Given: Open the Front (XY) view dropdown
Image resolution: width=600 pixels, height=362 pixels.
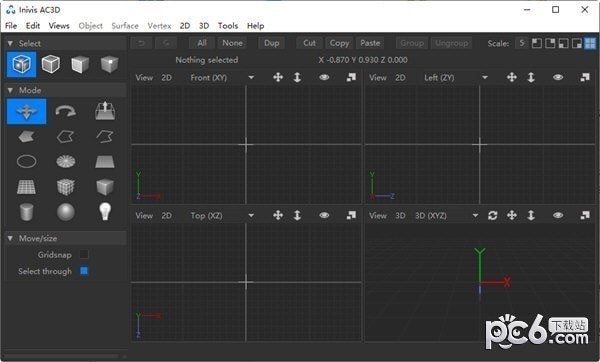Looking at the screenshot, I should (251, 77).
